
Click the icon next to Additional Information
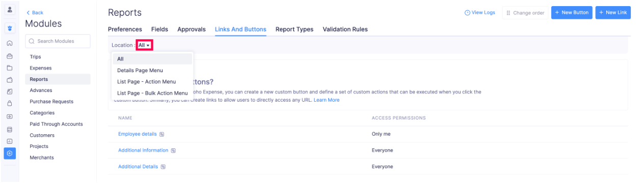[x=173, y=150]
